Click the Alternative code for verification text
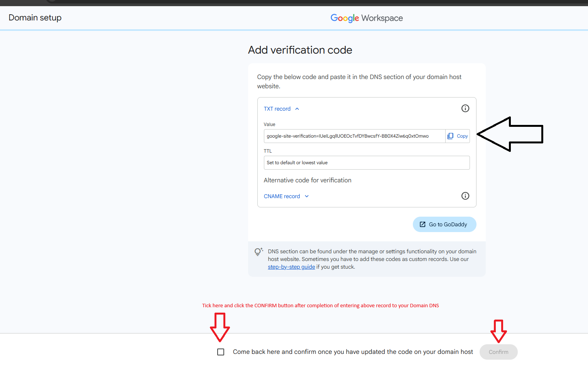 308,180
